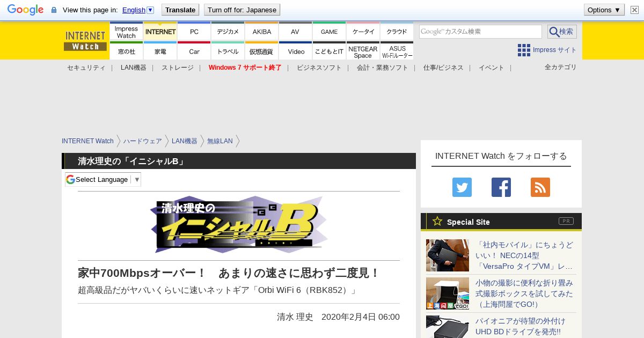The height and width of the screenshot is (338, 644).
Task: Click the LAN機器 breadcrumb
Action: [185, 141]
